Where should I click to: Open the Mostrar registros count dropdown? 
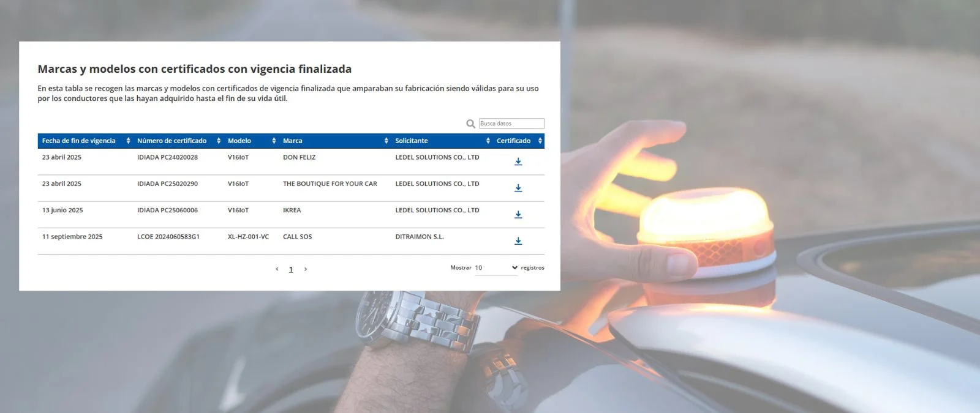pos(496,268)
